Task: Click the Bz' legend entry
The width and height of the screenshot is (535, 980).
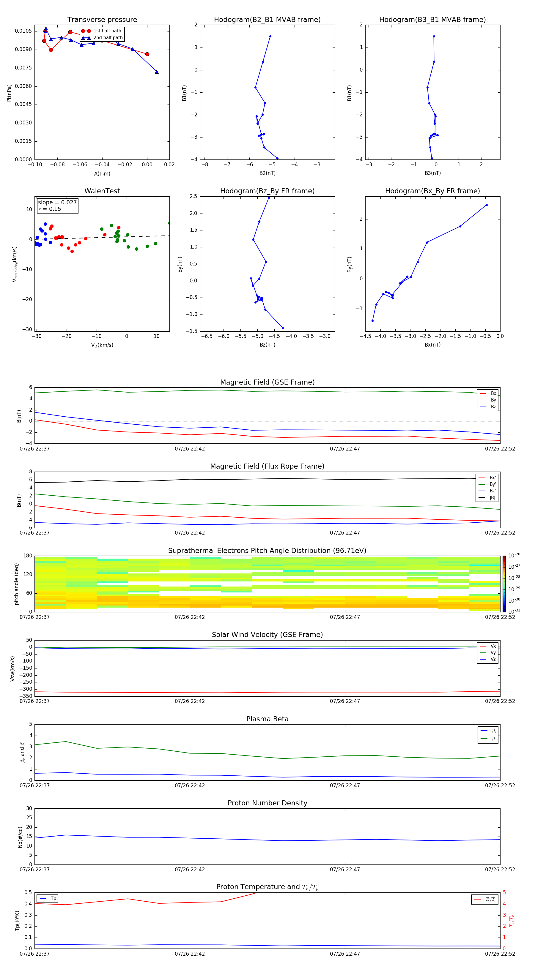Action: click(487, 491)
